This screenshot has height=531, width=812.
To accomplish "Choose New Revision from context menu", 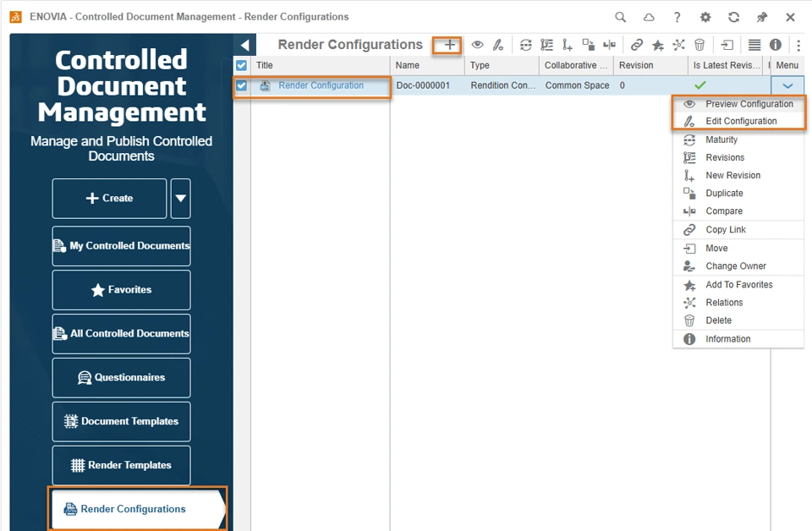I will click(738, 175).
